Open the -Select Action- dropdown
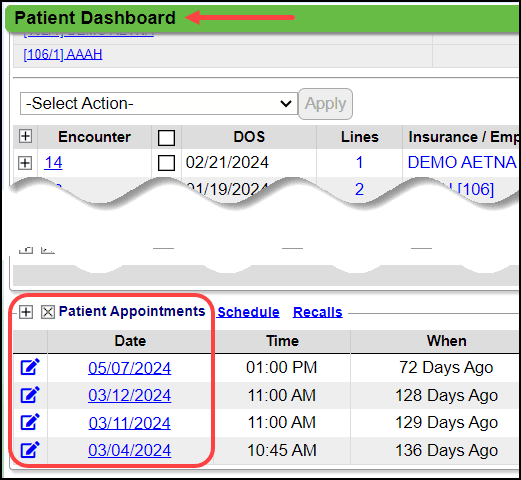 (159, 104)
